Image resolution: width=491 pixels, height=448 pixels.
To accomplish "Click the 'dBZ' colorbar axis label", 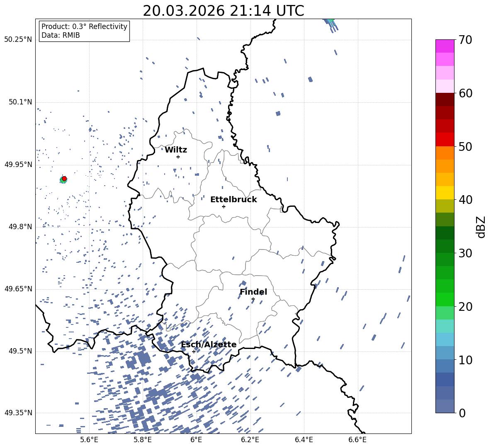I will pyautogui.click(x=481, y=227).
